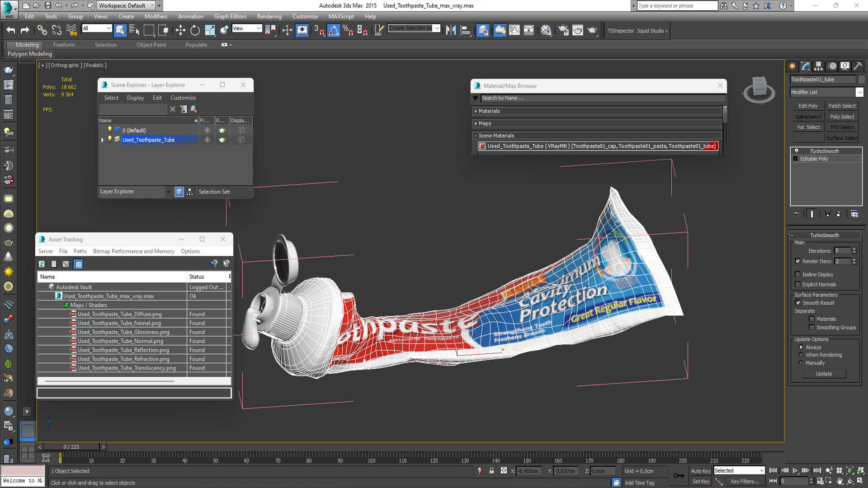Go to animation start frame
Screen dimensions: 868x488
773,470
